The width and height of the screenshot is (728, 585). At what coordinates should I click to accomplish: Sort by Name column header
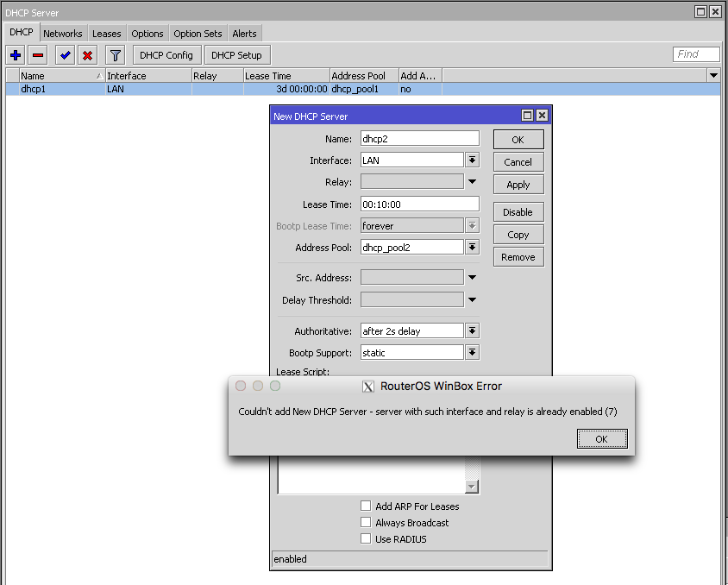(62, 76)
